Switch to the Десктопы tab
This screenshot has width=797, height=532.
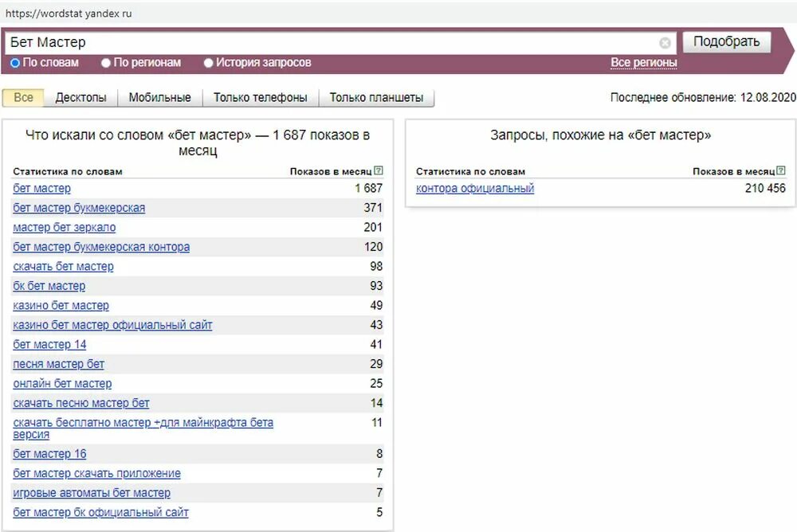[80, 97]
